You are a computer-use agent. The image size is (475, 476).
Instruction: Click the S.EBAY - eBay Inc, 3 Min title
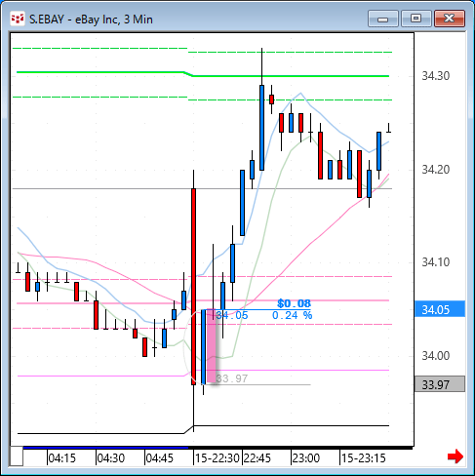click(x=91, y=20)
